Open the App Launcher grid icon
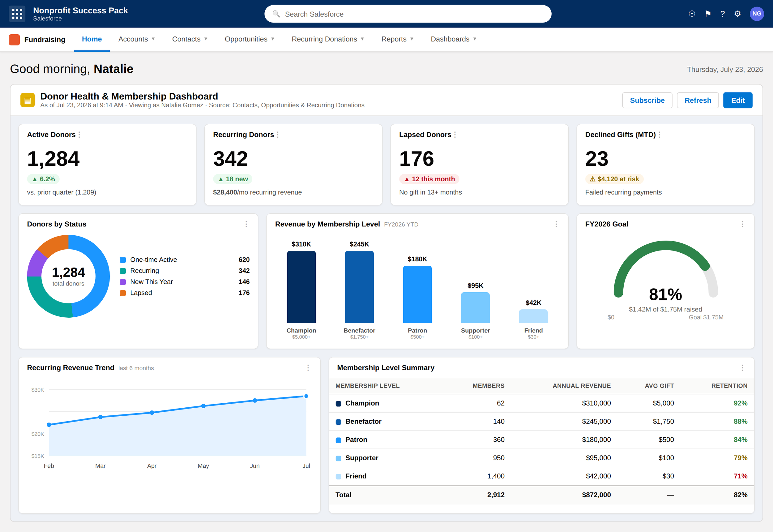This screenshot has height=532, width=773. 17,14
